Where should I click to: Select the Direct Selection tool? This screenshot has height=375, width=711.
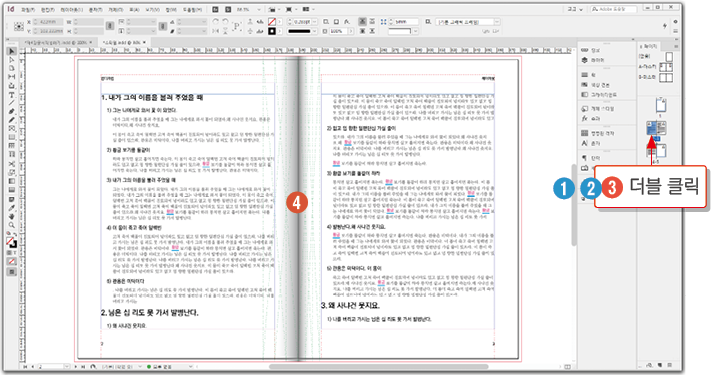click(12, 60)
